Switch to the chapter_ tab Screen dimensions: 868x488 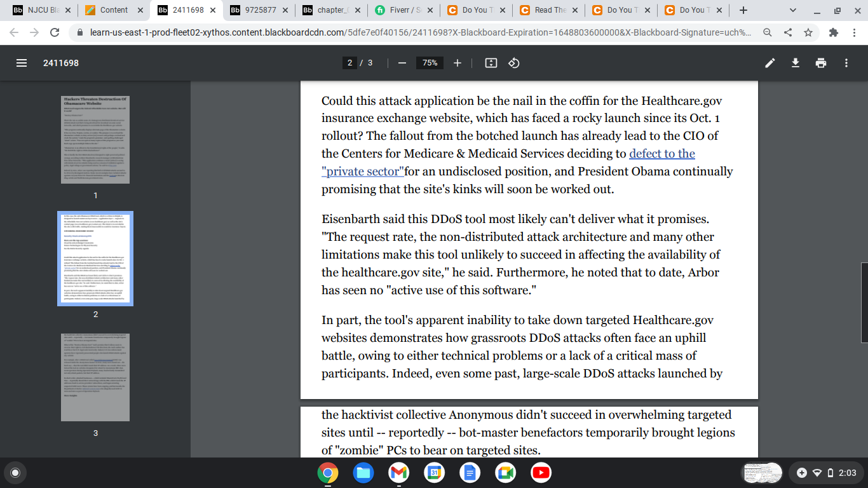[x=332, y=10]
